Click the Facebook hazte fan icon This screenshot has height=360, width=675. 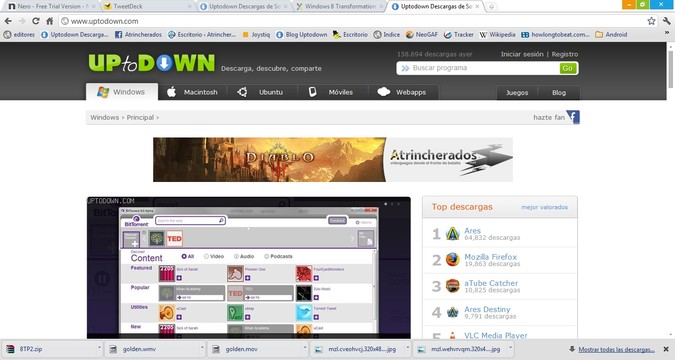tap(573, 117)
